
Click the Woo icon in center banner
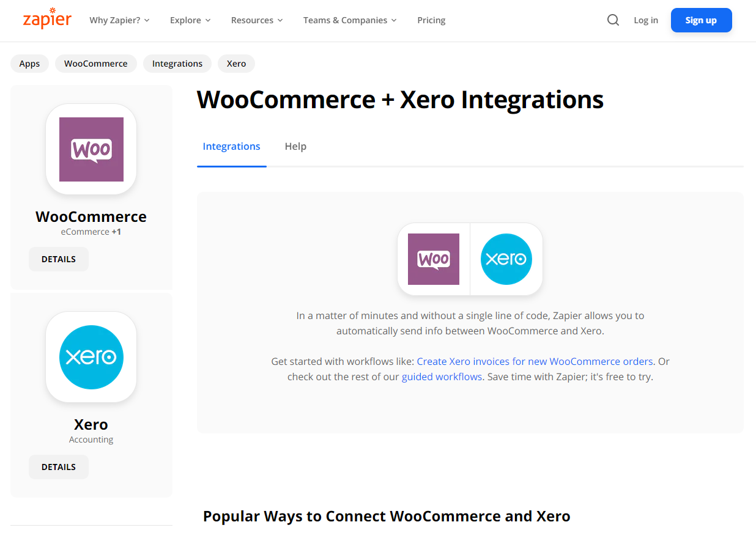click(x=434, y=259)
